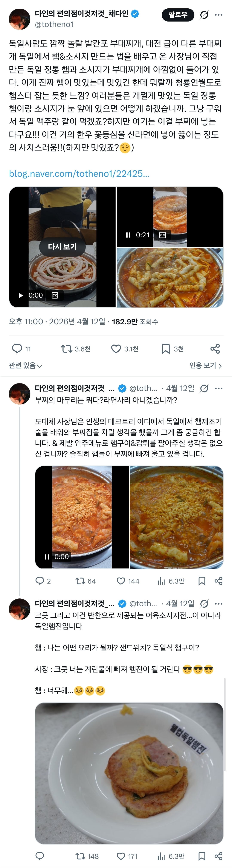The height and width of the screenshot is (868, 232).
Task: Repost the main post with 3.6천 reposts
Action: [x=67, y=348]
